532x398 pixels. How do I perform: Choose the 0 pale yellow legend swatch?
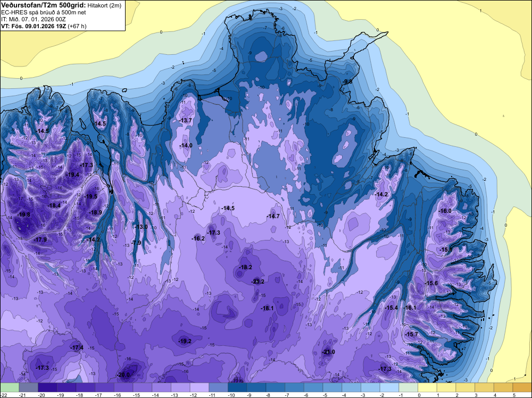point(428,387)
